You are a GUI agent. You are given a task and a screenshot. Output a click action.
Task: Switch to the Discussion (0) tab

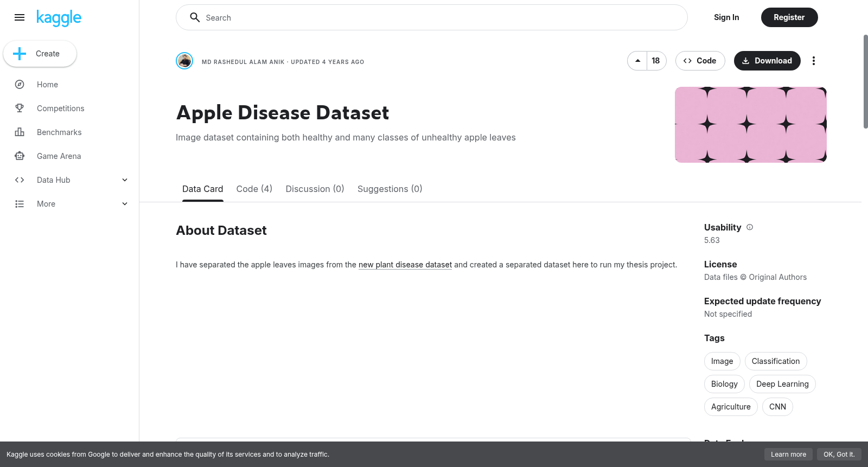pyautogui.click(x=315, y=189)
